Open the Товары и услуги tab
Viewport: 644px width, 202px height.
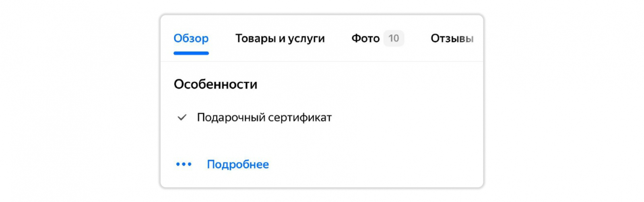point(280,38)
